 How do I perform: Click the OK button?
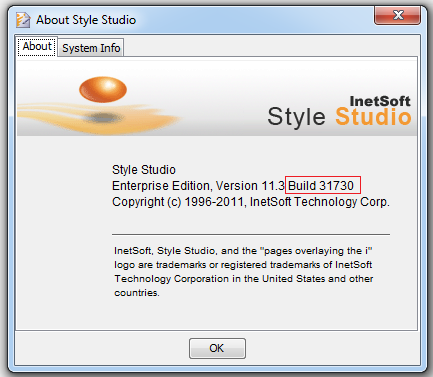(217, 348)
